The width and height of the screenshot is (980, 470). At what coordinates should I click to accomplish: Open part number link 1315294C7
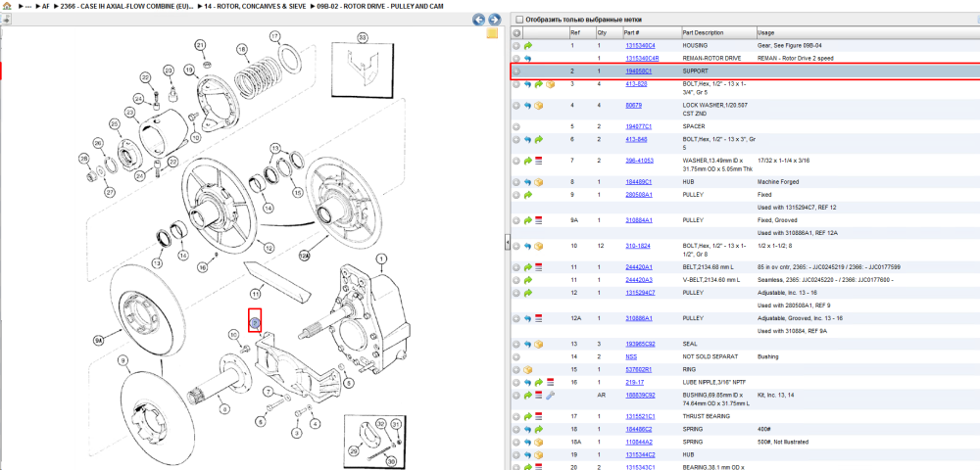click(x=640, y=293)
